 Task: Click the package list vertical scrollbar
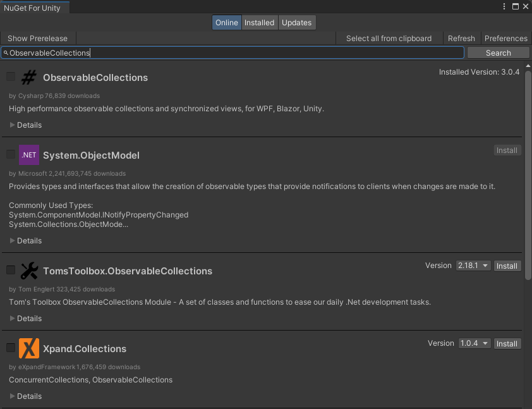coord(528,175)
